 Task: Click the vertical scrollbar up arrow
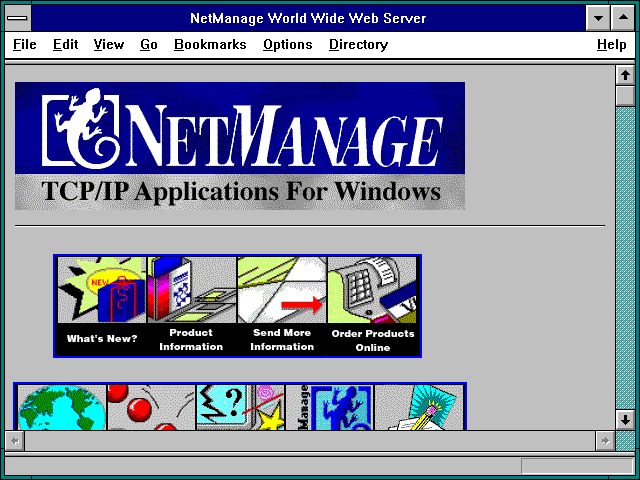click(625, 75)
